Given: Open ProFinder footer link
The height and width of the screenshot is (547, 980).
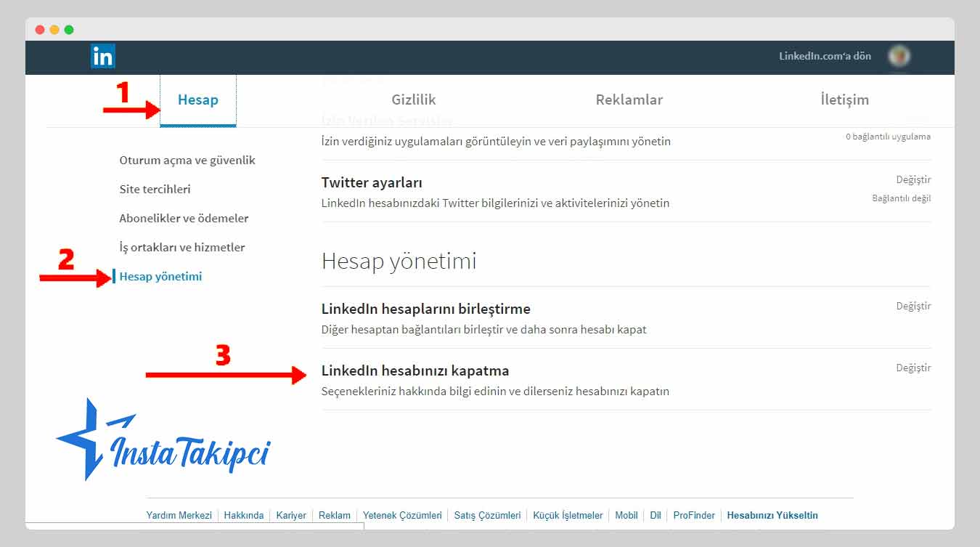Looking at the screenshot, I should point(694,515).
